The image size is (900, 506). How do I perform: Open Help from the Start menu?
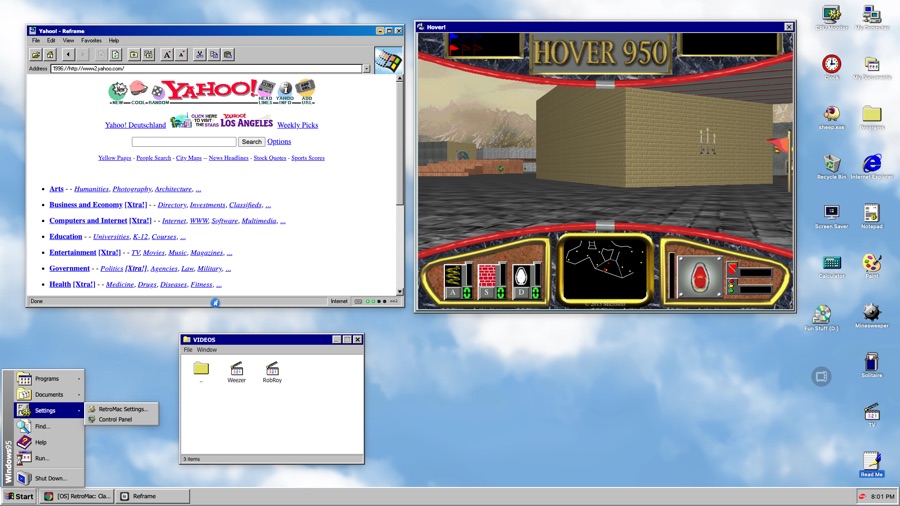click(49, 442)
